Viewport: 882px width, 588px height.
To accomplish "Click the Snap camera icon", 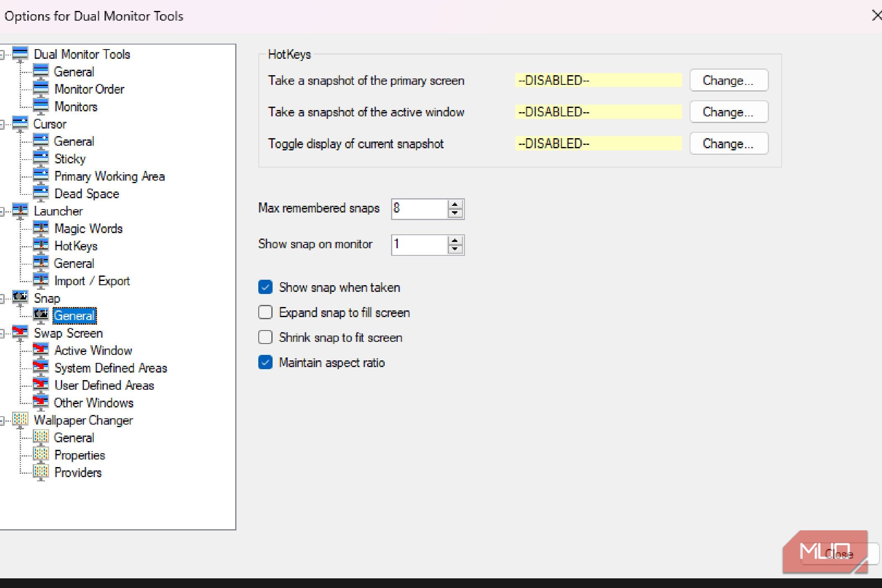I will [20, 298].
